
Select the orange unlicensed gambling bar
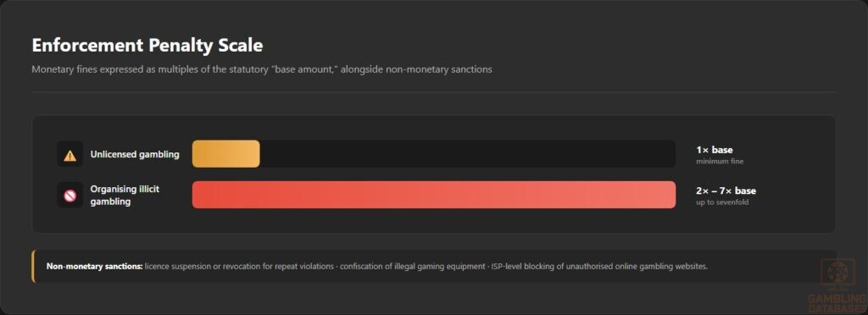(x=225, y=153)
